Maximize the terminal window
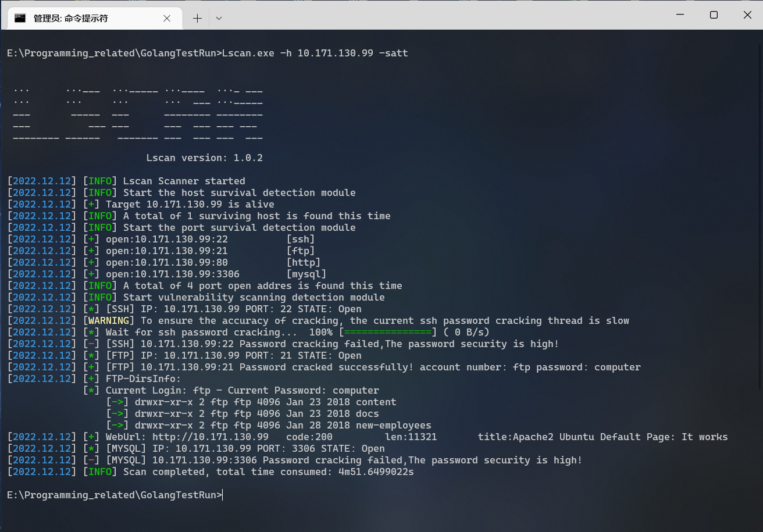Screen dimensions: 763x532 (714, 15)
